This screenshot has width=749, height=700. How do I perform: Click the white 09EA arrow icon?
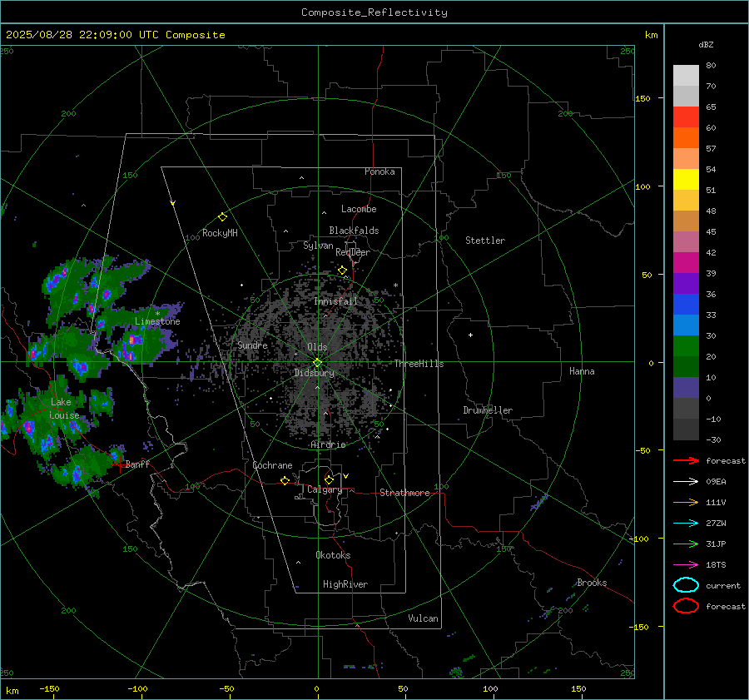click(x=686, y=481)
